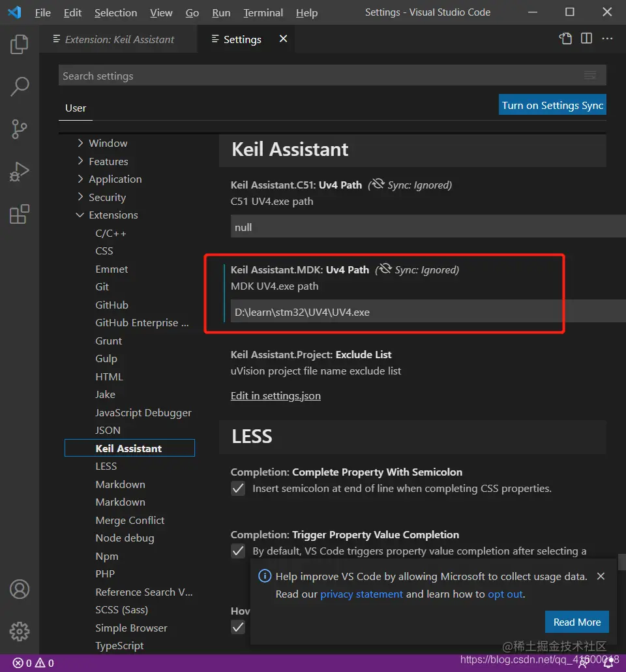The image size is (626, 672).
Task: Select JavaScript Debugger in extensions list
Action: [x=143, y=413]
